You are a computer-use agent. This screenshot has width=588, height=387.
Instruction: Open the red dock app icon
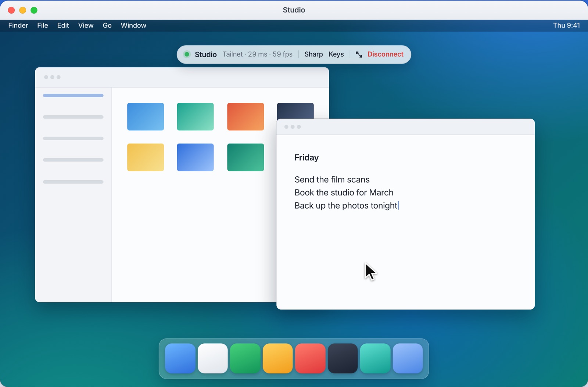click(310, 358)
